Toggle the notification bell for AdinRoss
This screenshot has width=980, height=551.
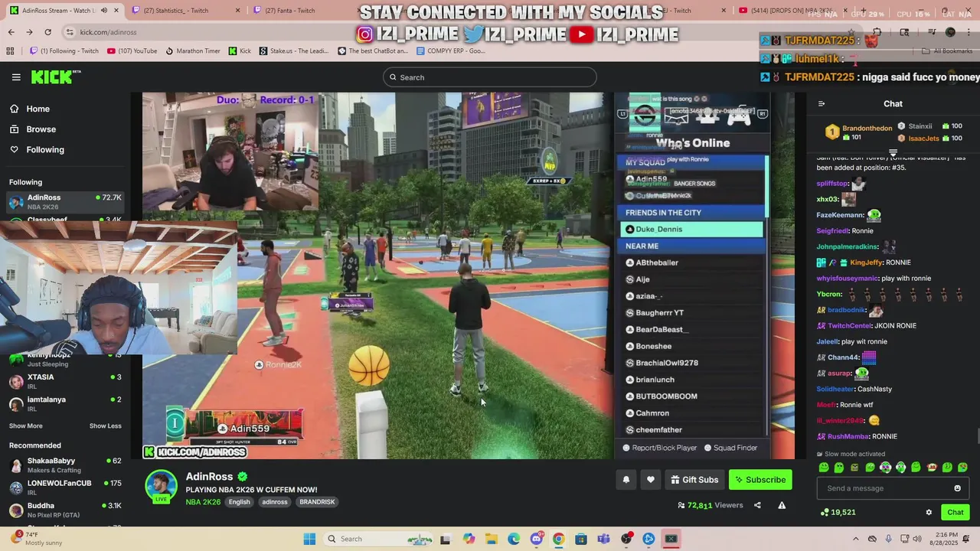point(626,480)
